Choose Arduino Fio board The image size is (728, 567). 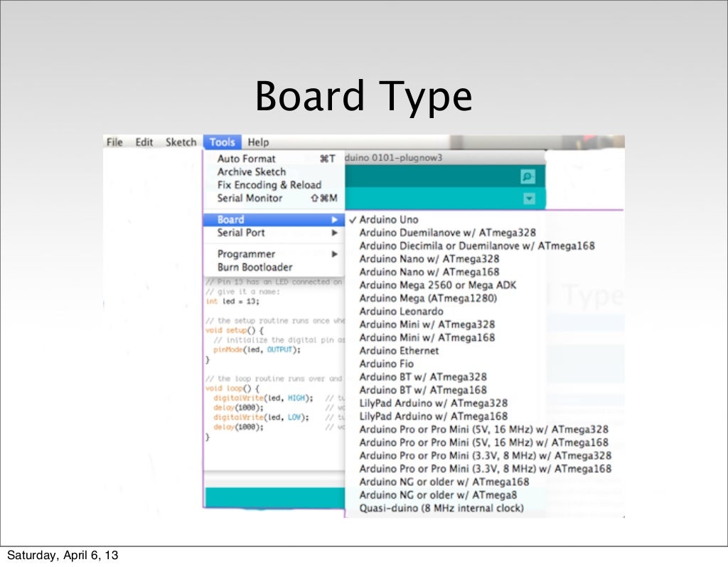point(484,364)
